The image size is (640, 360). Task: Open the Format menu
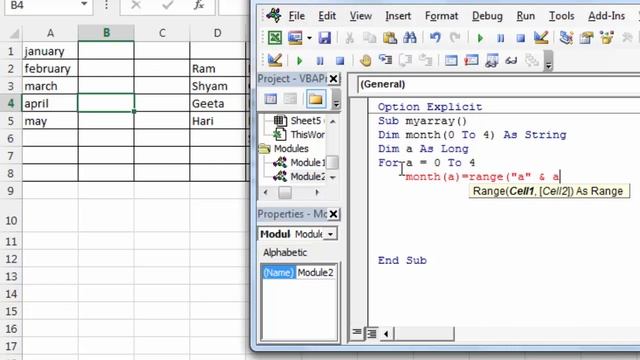click(x=441, y=16)
